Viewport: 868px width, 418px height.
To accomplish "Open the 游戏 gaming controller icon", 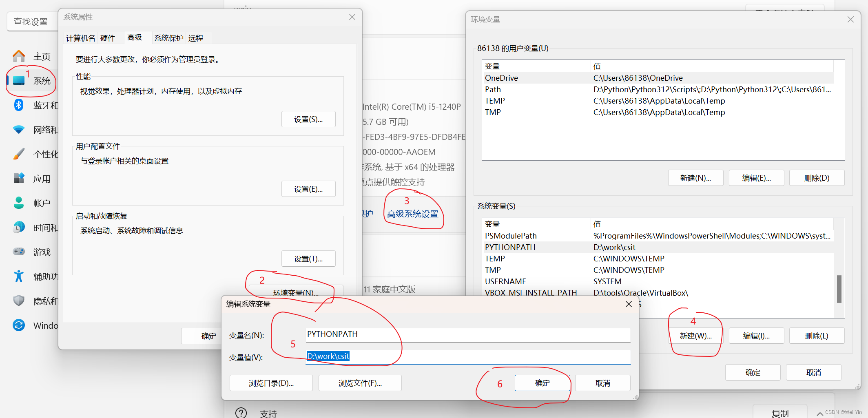I will [19, 252].
